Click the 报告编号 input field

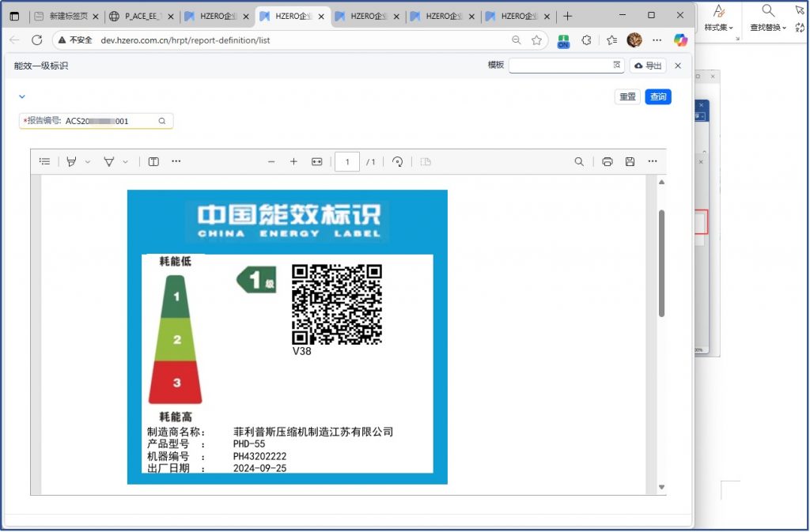[x=109, y=121]
